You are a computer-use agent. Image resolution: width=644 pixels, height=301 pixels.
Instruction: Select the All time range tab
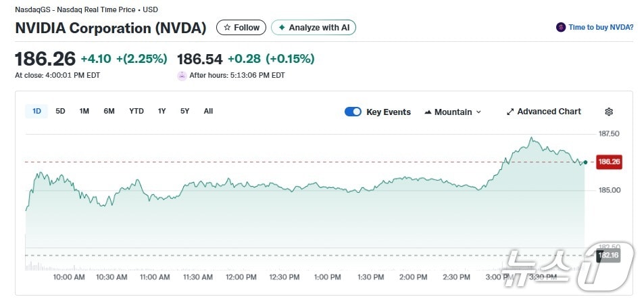click(x=208, y=111)
